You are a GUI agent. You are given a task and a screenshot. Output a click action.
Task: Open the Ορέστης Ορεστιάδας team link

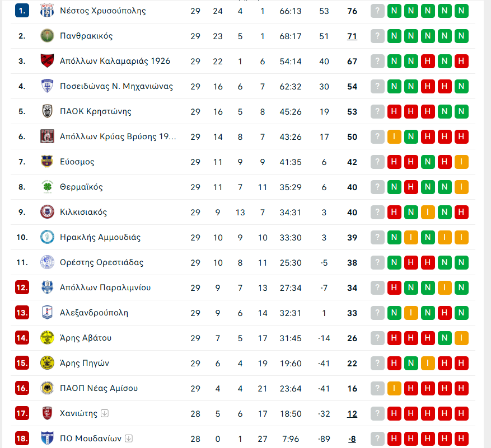(101, 262)
